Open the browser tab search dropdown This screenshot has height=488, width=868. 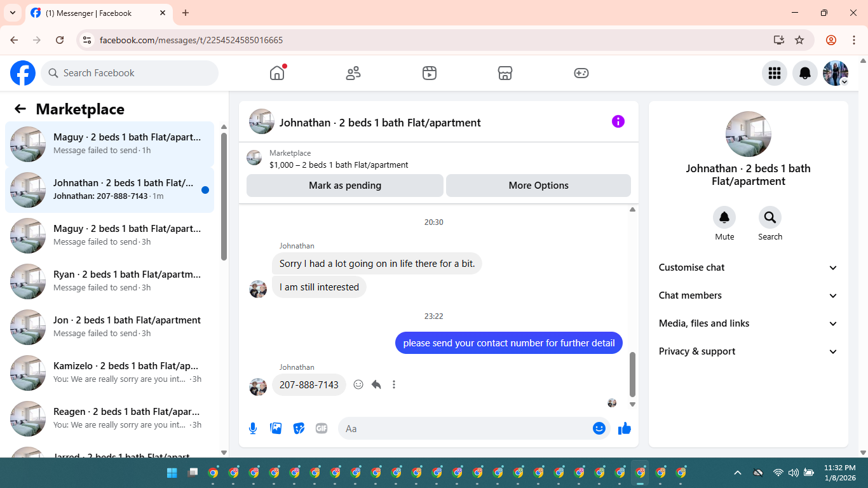(x=12, y=13)
